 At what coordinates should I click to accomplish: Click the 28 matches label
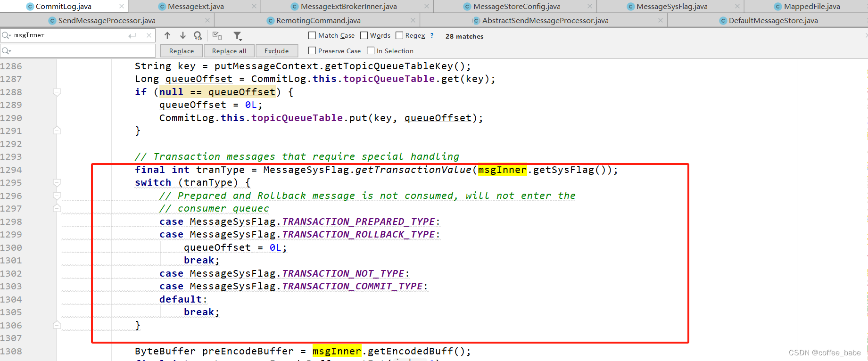[464, 36]
